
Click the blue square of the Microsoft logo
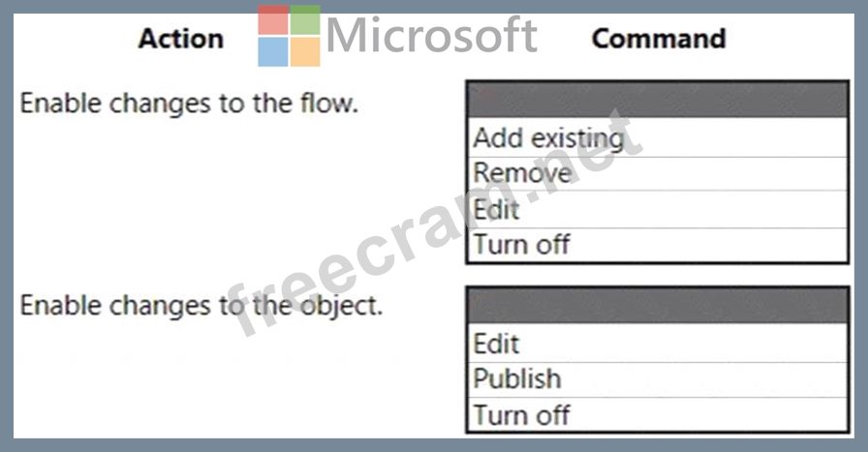273,52
